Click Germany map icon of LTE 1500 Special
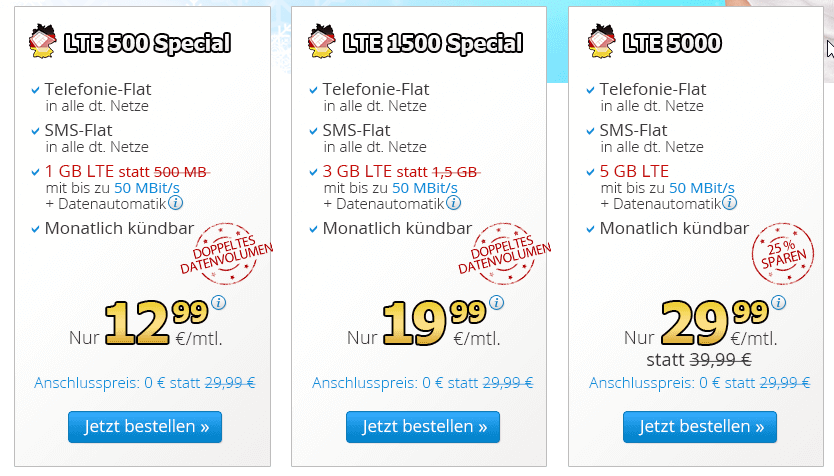Image resolution: width=834 pixels, height=476 pixels. click(321, 43)
